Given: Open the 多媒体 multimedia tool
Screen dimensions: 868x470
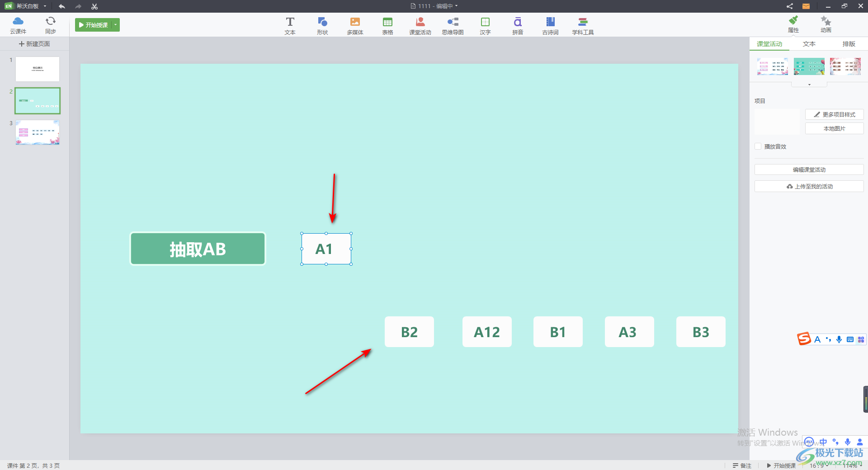Looking at the screenshot, I should coord(355,26).
